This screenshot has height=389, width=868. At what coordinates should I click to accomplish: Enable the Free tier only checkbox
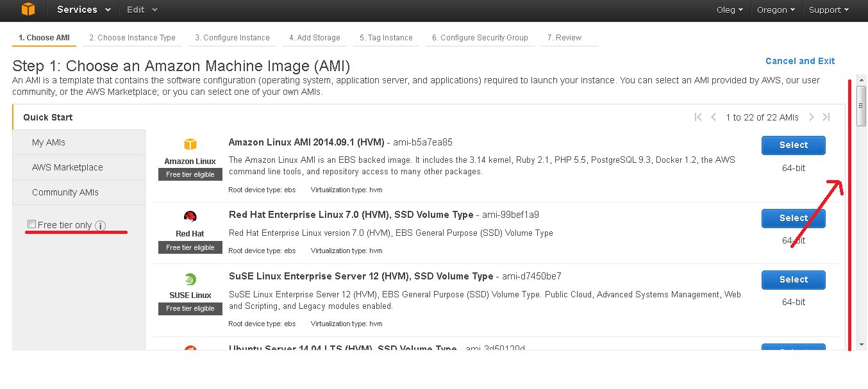pyautogui.click(x=31, y=224)
